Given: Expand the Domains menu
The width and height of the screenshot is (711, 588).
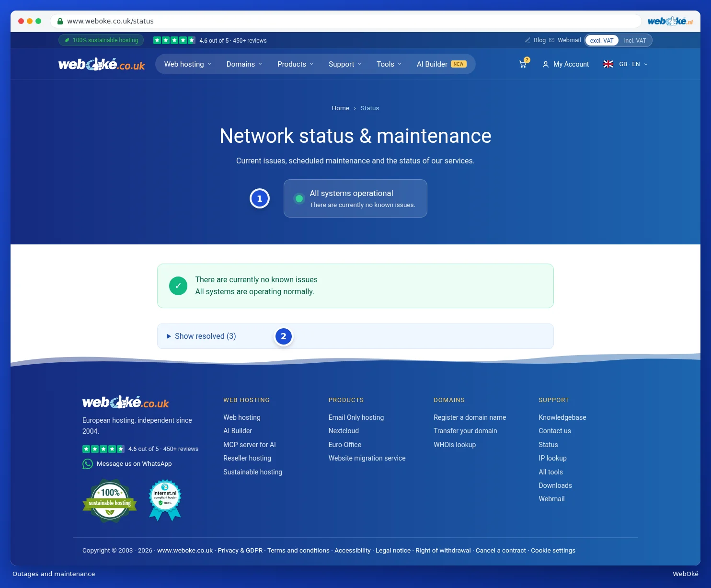Looking at the screenshot, I should tap(244, 64).
